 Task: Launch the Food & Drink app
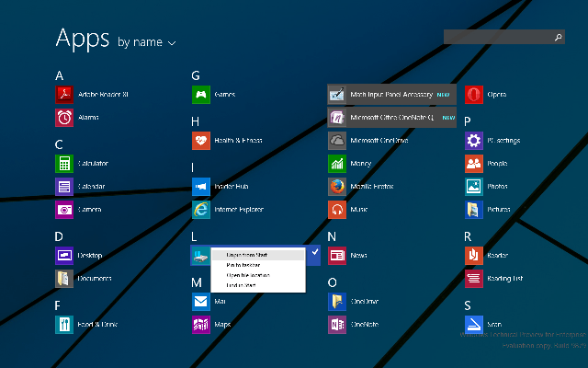point(86,325)
